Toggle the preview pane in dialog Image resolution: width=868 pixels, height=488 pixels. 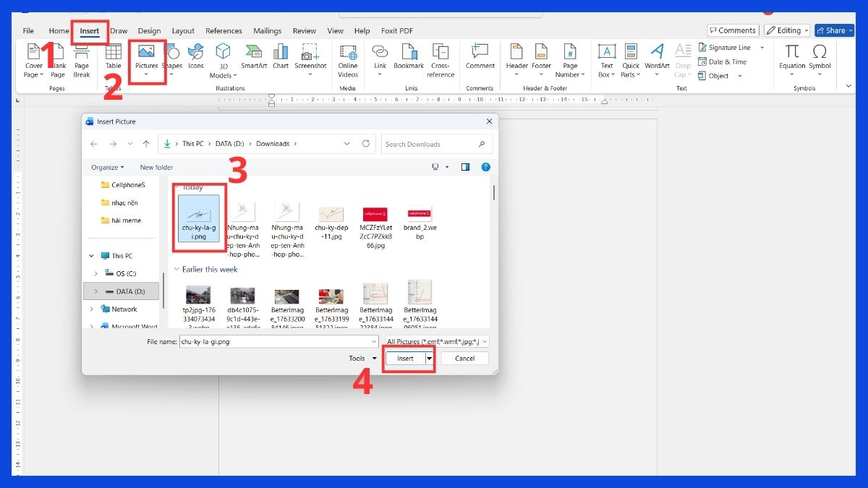(465, 167)
